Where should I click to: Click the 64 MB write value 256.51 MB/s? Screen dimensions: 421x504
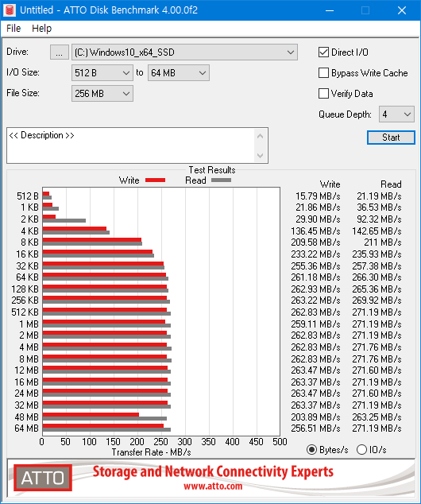click(x=315, y=428)
